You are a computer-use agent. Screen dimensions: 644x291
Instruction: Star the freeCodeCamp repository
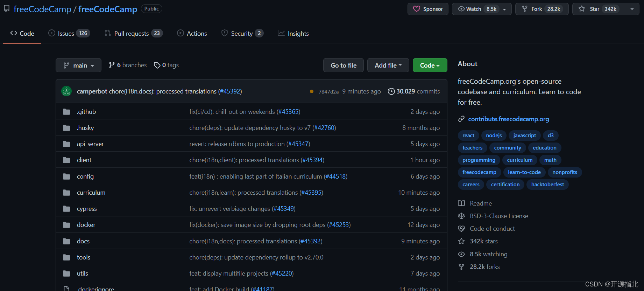click(599, 9)
